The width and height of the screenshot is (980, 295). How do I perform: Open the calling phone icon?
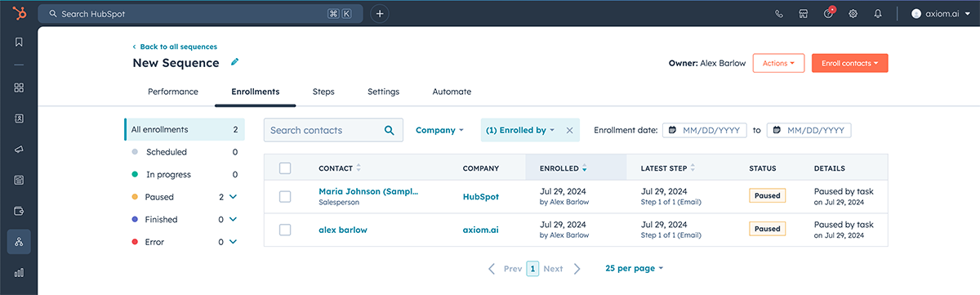[x=779, y=14]
